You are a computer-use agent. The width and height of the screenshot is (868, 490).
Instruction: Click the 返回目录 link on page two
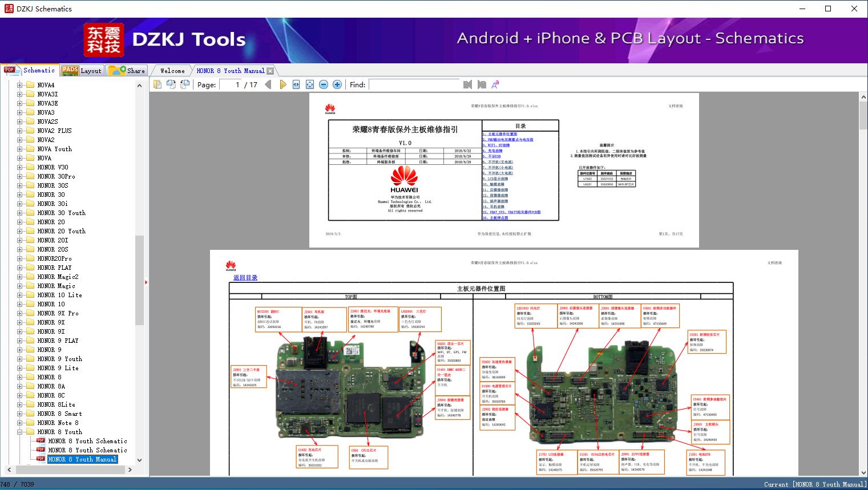[245, 278]
